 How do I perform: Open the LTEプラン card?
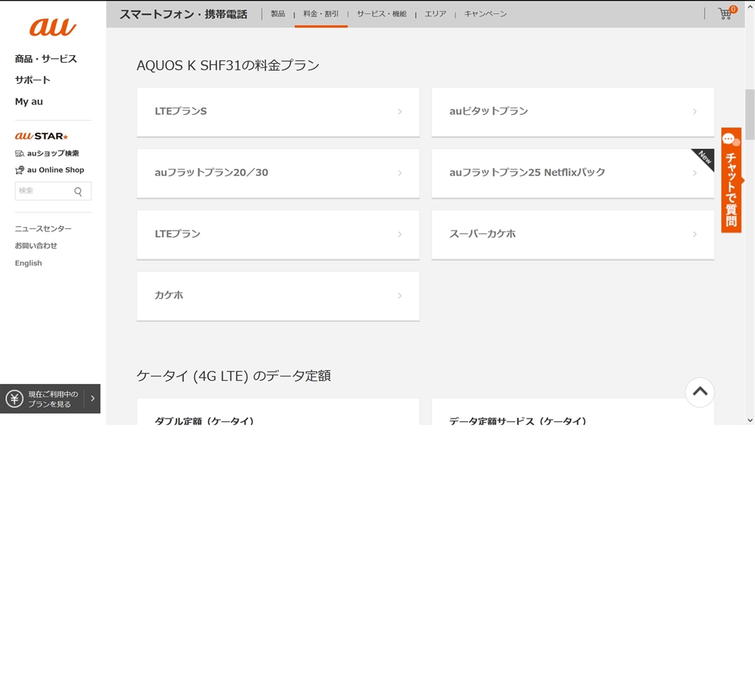tap(278, 235)
